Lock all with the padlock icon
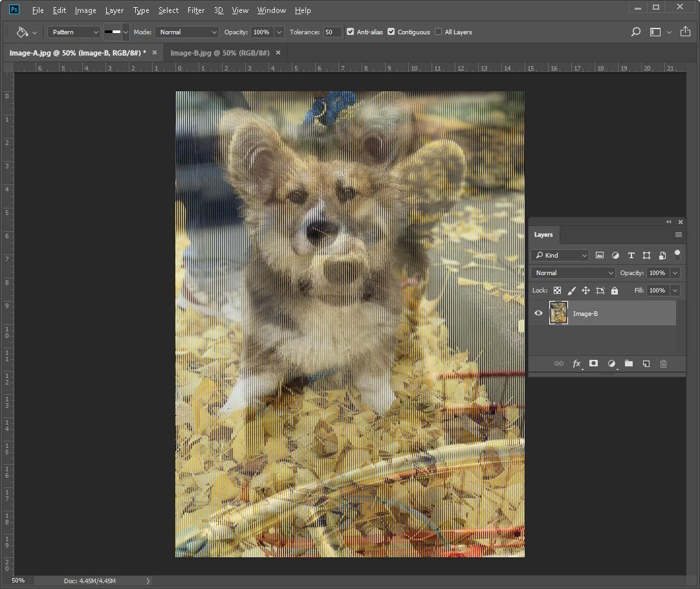This screenshot has height=589, width=700. 615,291
